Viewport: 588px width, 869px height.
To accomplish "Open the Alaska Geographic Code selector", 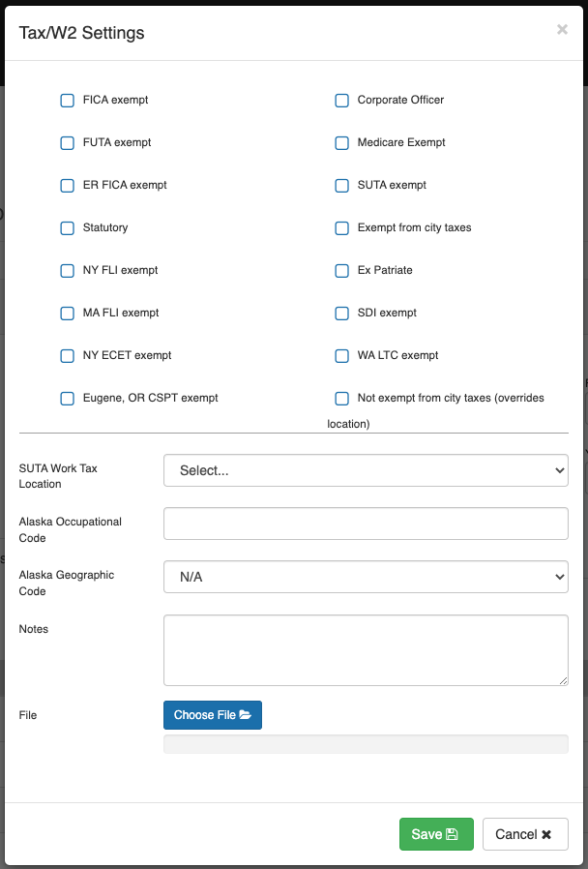I will click(366, 577).
